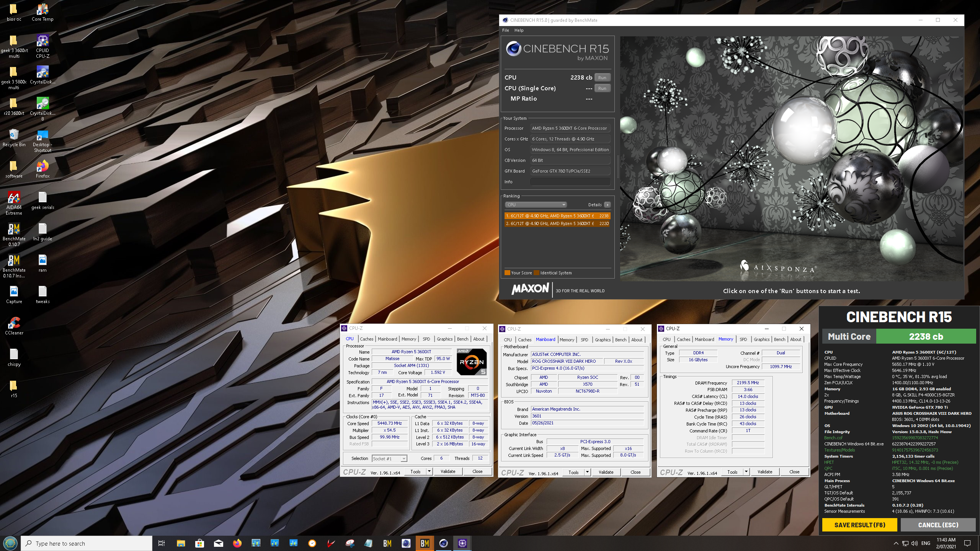The width and height of the screenshot is (980, 551).
Task: Select the BenchMate 0.10.7 desktop icon
Action: coord(14,235)
